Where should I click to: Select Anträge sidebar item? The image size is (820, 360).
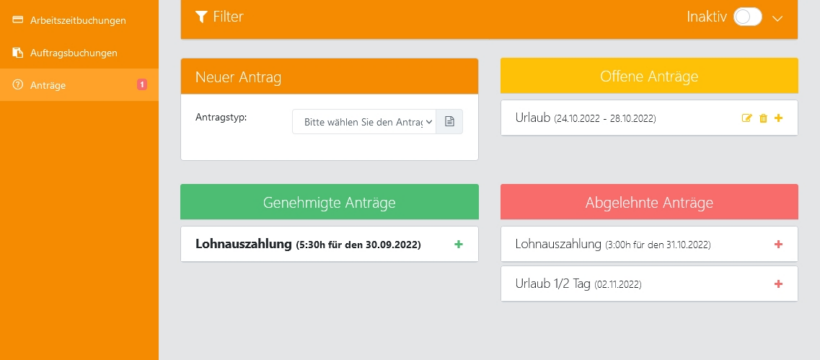point(79,85)
